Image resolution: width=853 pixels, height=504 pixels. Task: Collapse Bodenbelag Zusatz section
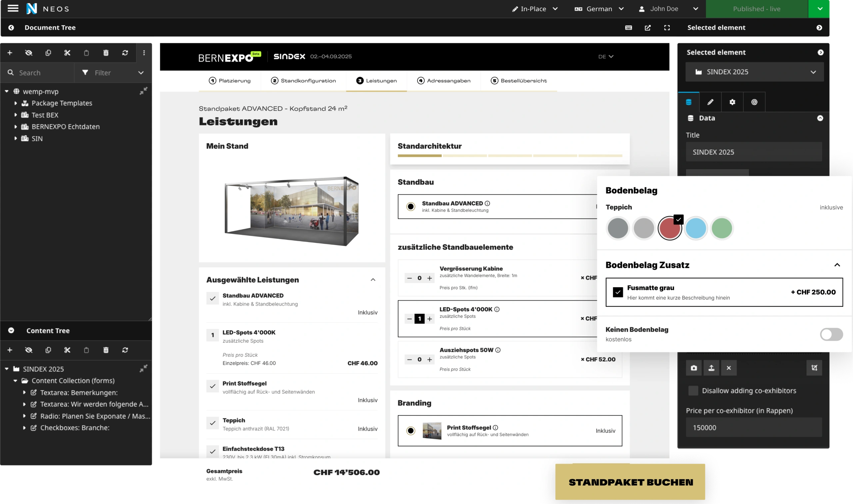tap(837, 265)
